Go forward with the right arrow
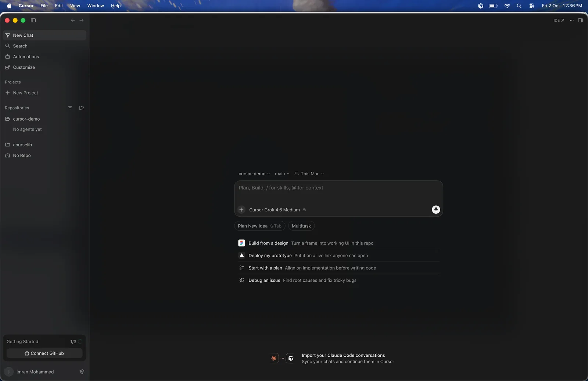The width and height of the screenshot is (588, 381). coord(82,20)
